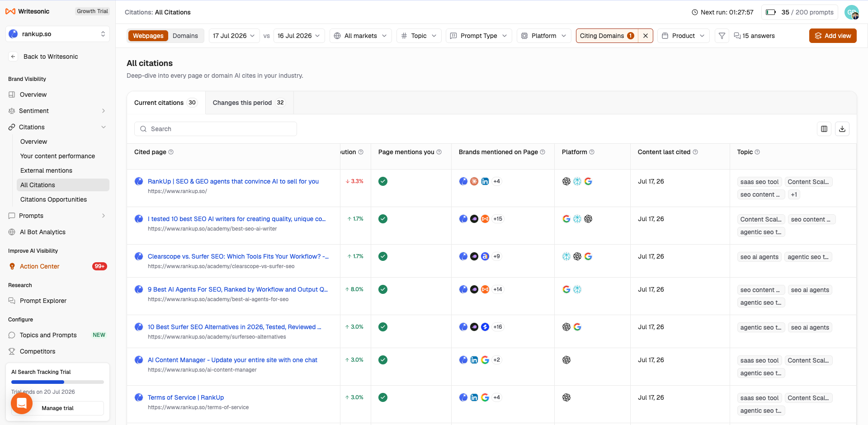Open the Citing Domains filter
Viewport: 868px width, 425px height.
(607, 36)
